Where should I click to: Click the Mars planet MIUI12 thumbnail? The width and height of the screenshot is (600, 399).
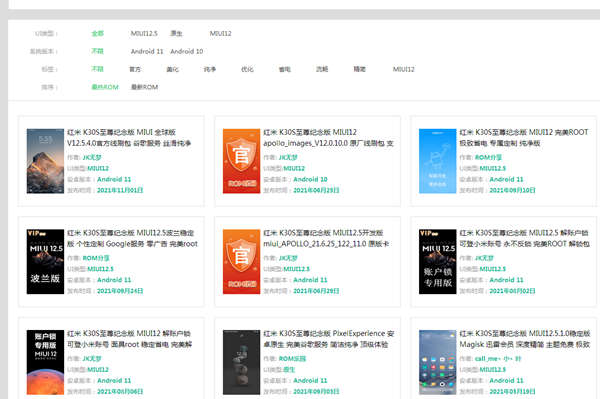45,362
